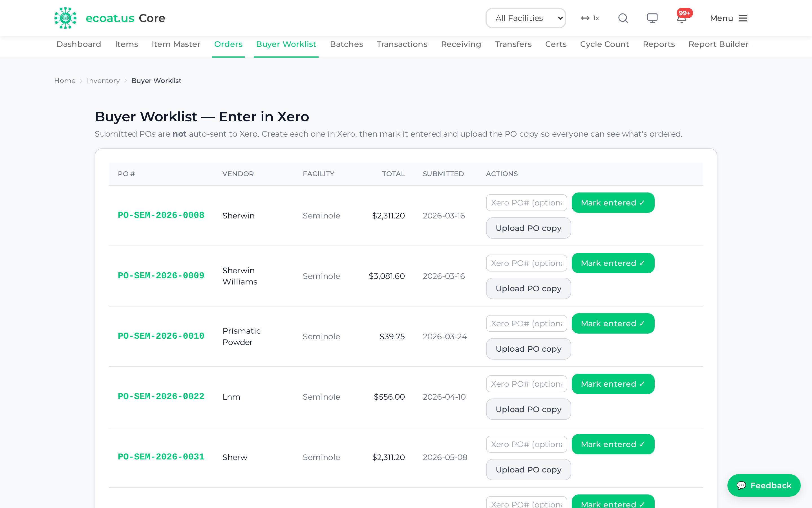Viewport: 812px width, 508px height.
Task: Open PO-SEM-2026-0022 link
Action: point(161,397)
